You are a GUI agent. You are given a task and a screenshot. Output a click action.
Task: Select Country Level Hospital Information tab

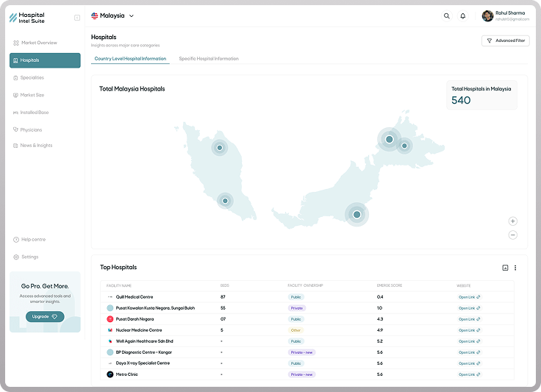(x=130, y=59)
